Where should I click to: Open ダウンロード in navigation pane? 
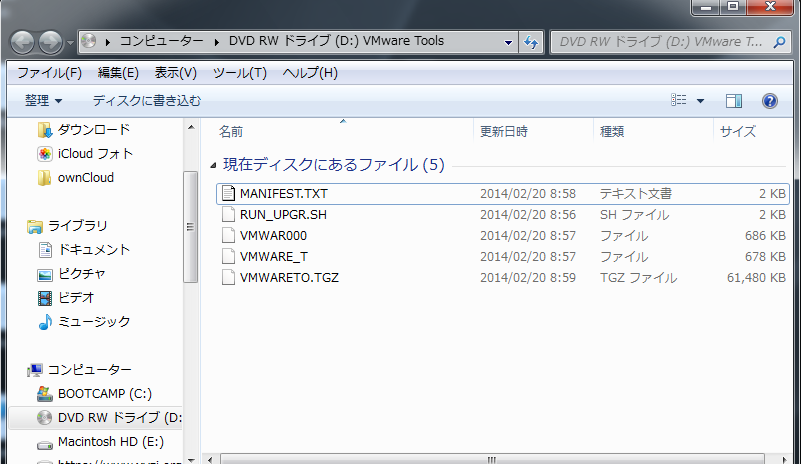click(94, 130)
